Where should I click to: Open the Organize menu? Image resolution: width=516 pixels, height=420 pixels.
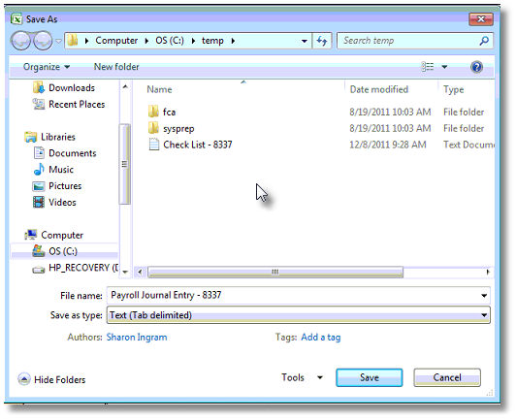(47, 67)
